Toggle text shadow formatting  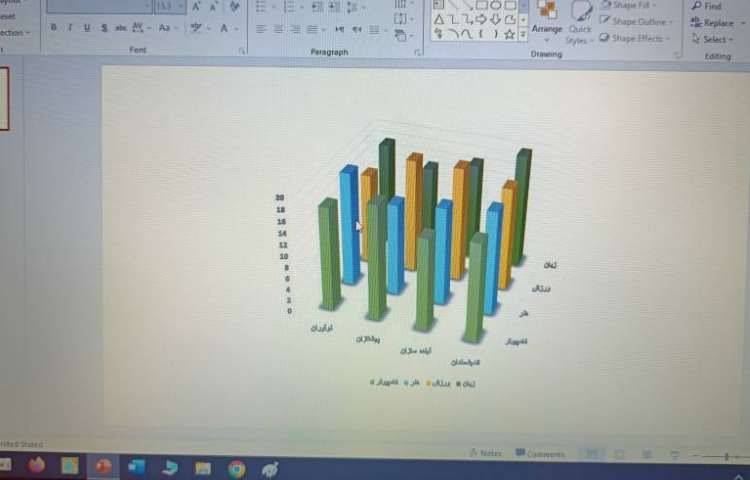pos(104,28)
